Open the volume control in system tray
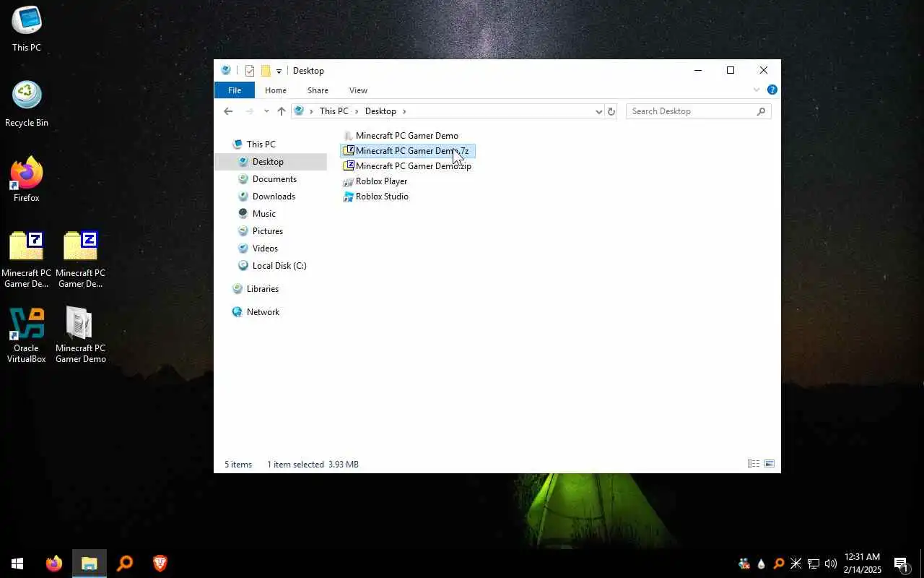The image size is (924, 578). (x=830, y=564)
